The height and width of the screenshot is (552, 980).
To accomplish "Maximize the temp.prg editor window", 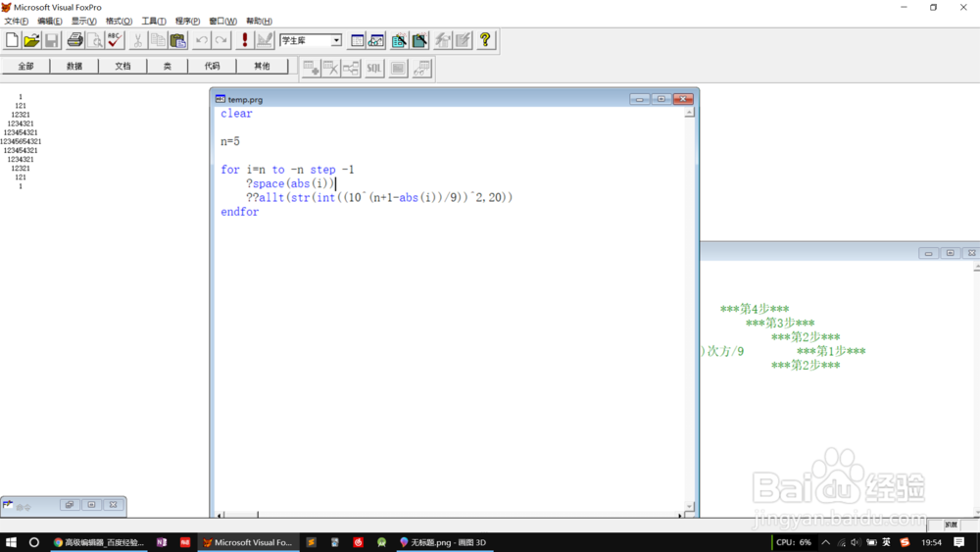I will click(661, 99).
